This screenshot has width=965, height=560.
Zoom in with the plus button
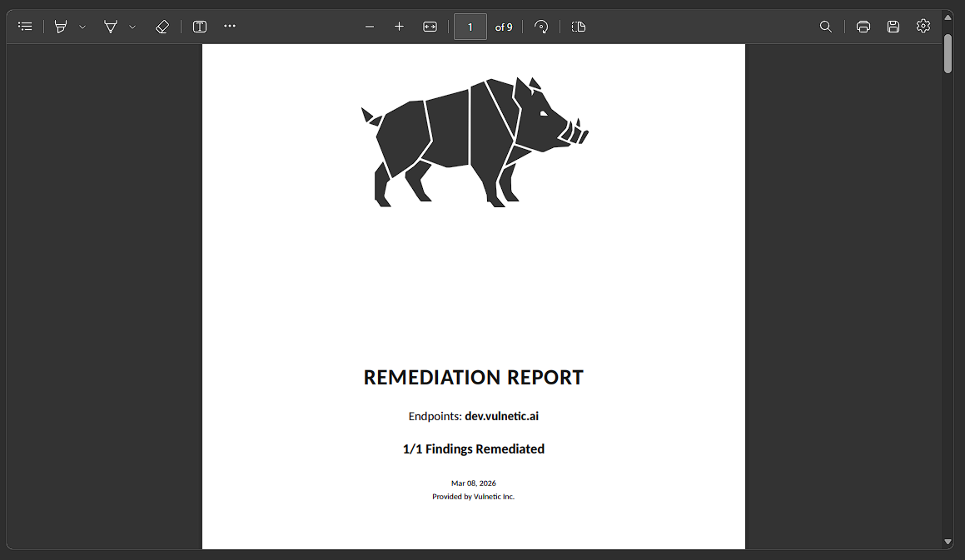(399, 27)
